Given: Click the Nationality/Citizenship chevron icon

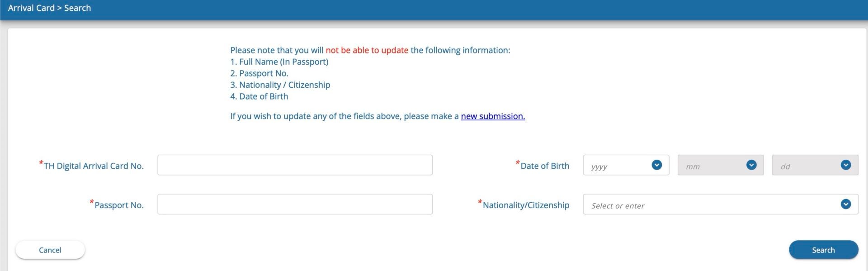Looking at the screenshot, I should (846, 204).
